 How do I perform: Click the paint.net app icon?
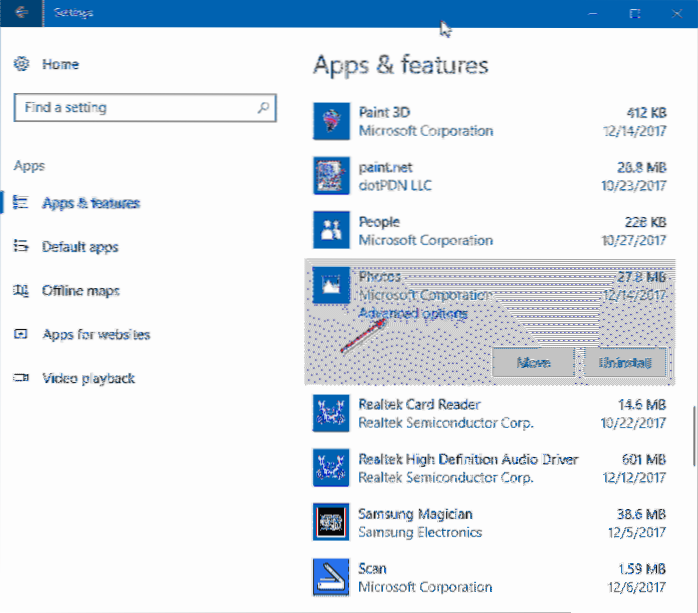[331, 176]
